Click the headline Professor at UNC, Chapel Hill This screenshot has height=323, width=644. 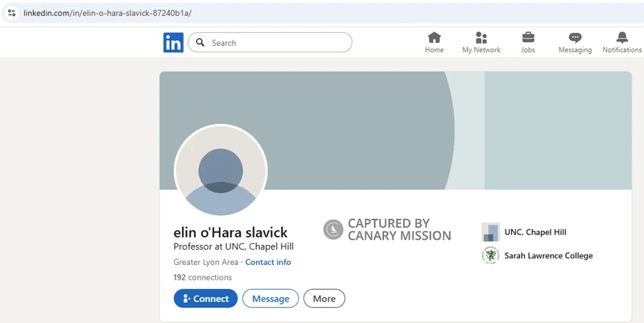click(x=233, y=247)
